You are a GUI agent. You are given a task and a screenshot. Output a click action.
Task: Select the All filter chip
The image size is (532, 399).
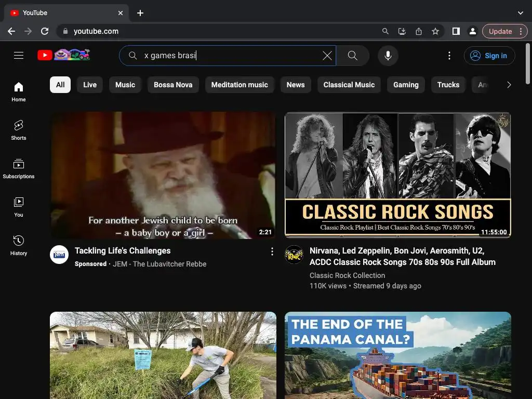pyautogui.click(x=60, y=85)
